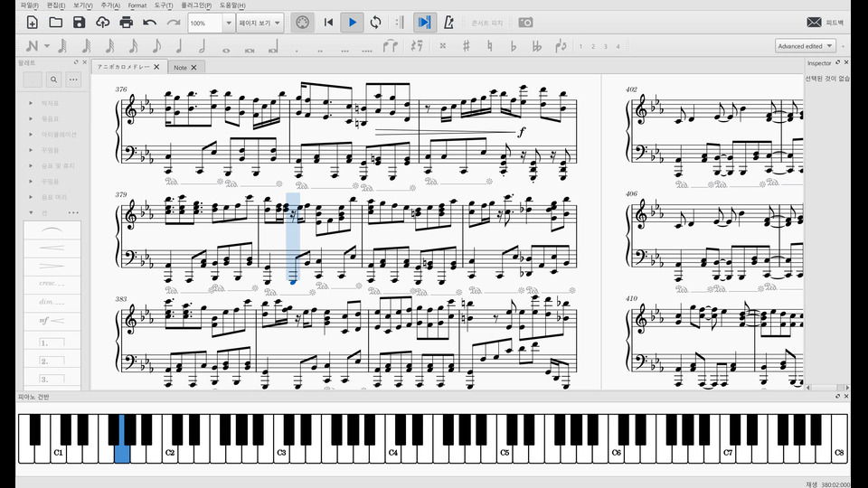Click the Save floppy disk icon
The height and width of the screenshot is (488, 868).
point(80,22)
